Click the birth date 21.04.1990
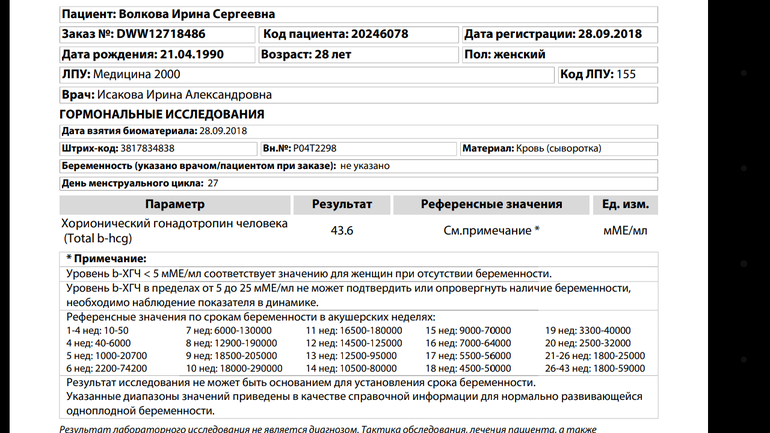 click(x=180, y=54)
